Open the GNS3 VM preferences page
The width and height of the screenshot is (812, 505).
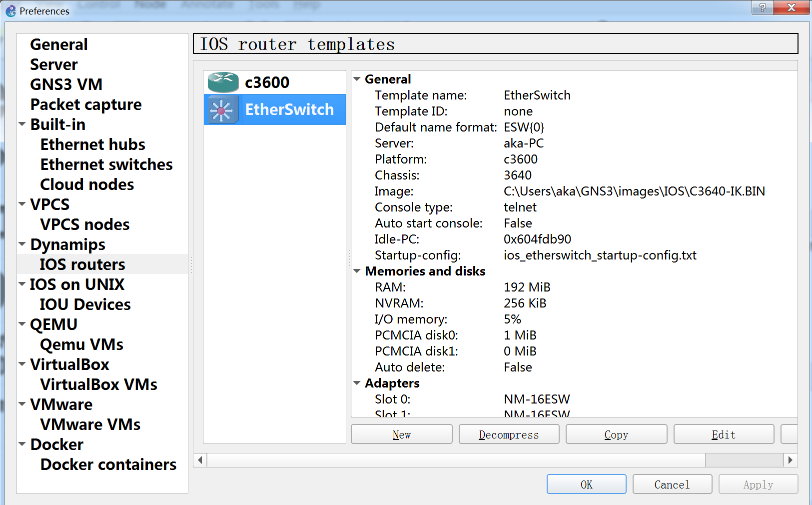click(x=66, y=84)
